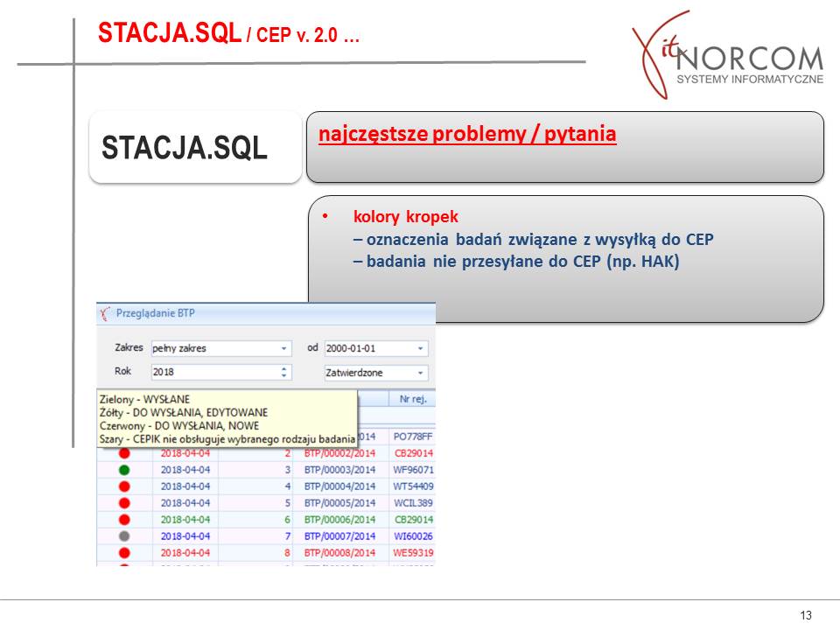Click registration CB29014 in row number 6
The image size is (840, 630).
(x=414, y=520)
